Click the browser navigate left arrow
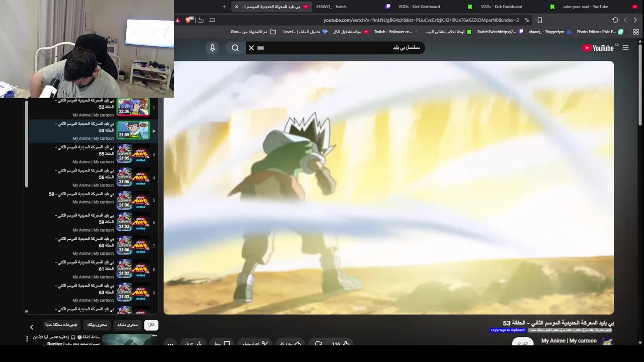This screenshot has width=644, height=362. click(x=625, y=20)
